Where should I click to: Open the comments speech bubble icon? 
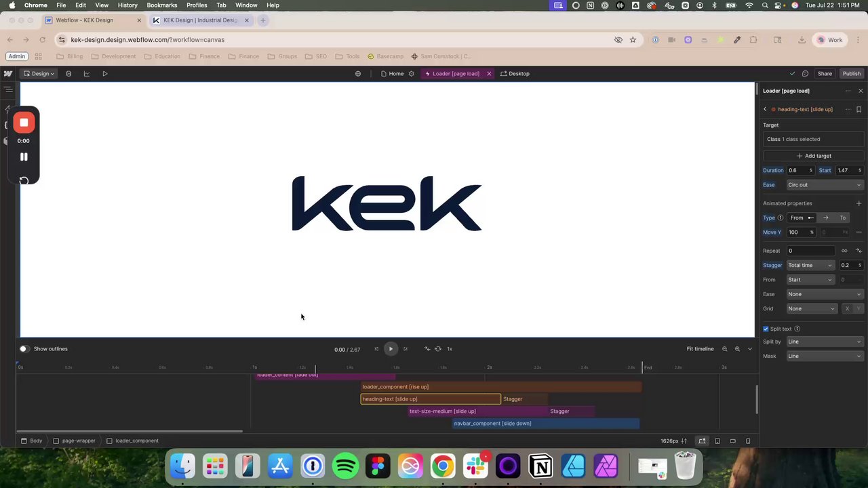pyautogui.click(x=805, y=73)
